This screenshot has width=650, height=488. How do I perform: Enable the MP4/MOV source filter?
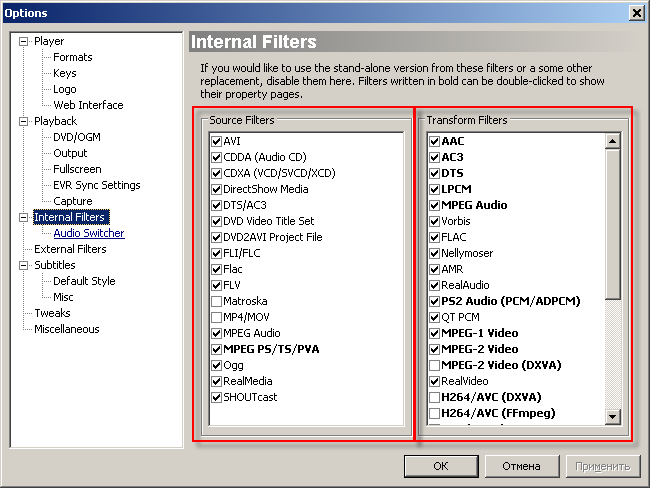(x=216, y=317)
